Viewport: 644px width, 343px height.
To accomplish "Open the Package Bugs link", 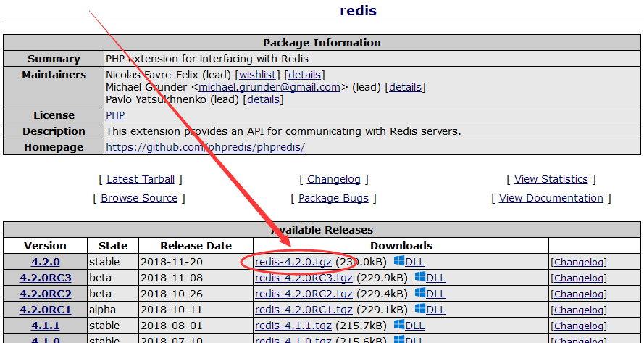I will [333, 198].
